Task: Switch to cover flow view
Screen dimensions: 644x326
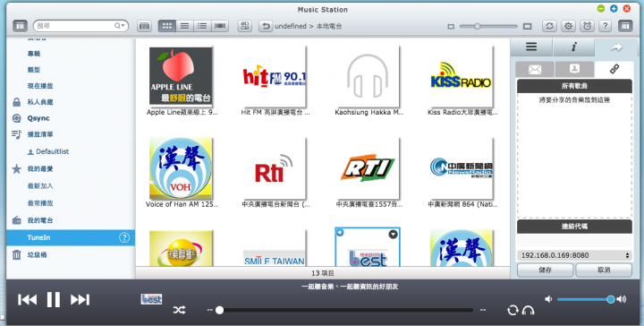Action: 220,26
